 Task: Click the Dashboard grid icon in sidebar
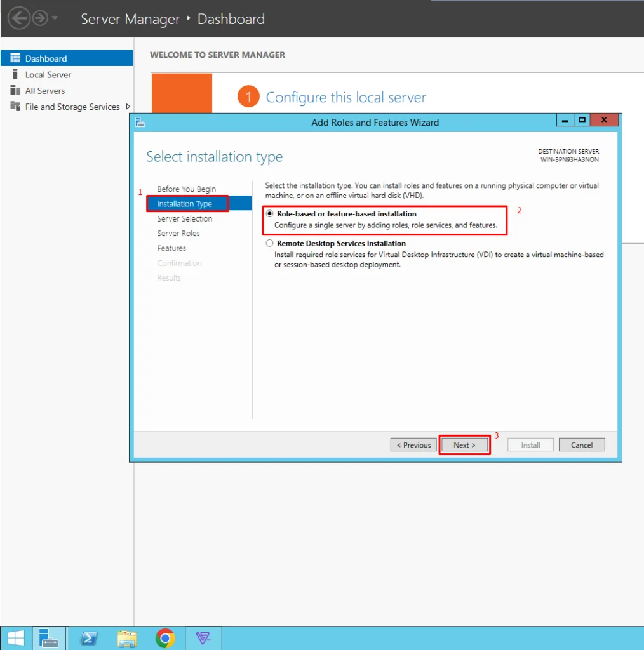click(15, 58)
